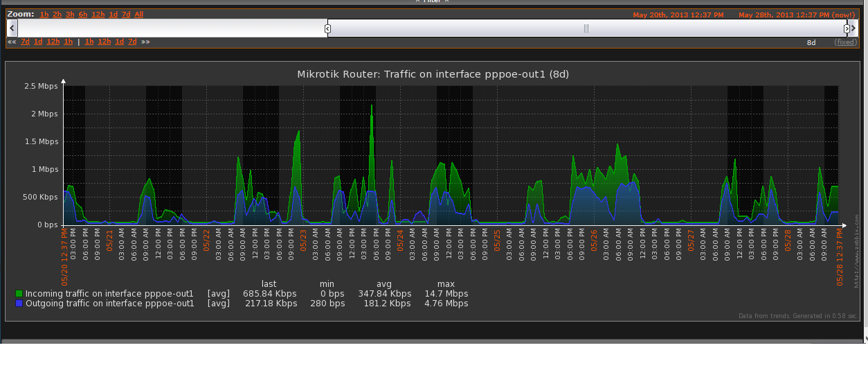
Task: Open the May 28th, 2013 end date picker
Action: (x=796, y=15)
